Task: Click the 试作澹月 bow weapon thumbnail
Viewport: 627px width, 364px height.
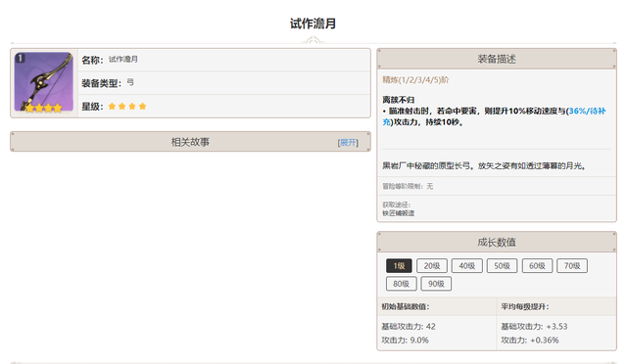Action: point(43,82)
